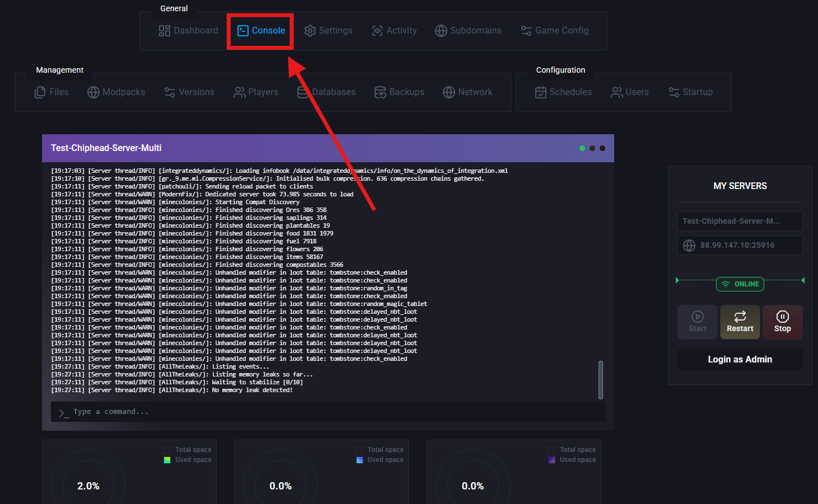Open the Game Config sliders icon

click(526, 31)
